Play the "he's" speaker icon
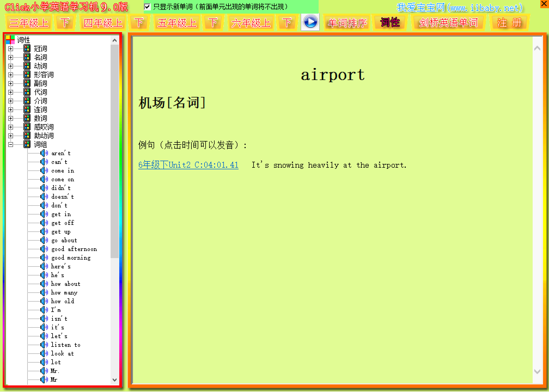Screen dimensions: 549x392 point(44,275)
